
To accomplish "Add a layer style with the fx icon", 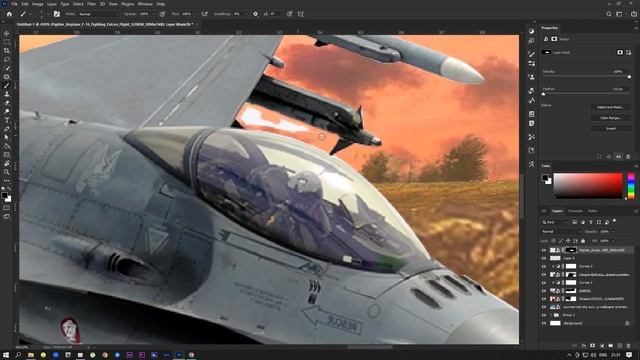I will 584,345.
